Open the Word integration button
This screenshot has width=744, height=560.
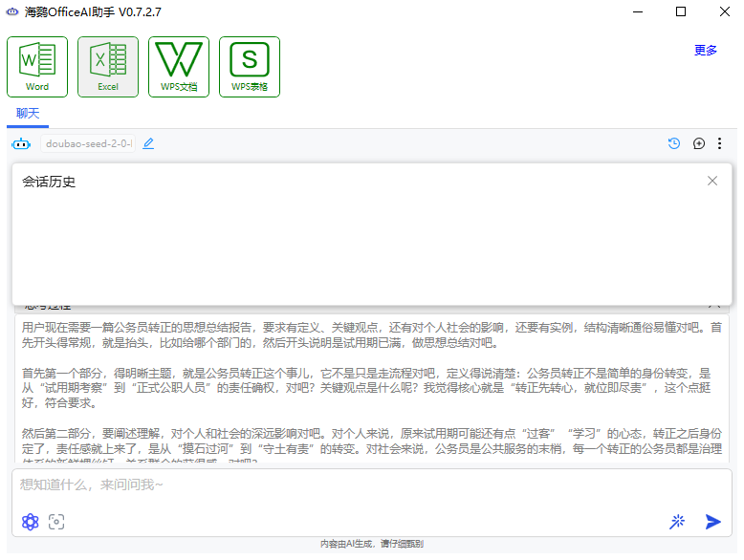pyautogui.click(x=37, y=67)
